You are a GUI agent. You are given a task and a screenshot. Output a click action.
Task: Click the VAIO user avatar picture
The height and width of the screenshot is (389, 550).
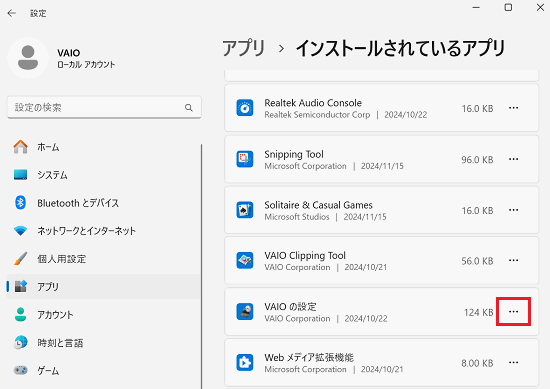(x=28, y=58)
